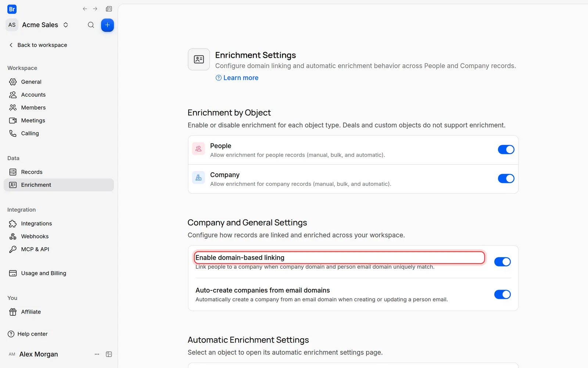588x368 pixels.
Task: Click the Webhooks icon
Action: click(13, 236)
